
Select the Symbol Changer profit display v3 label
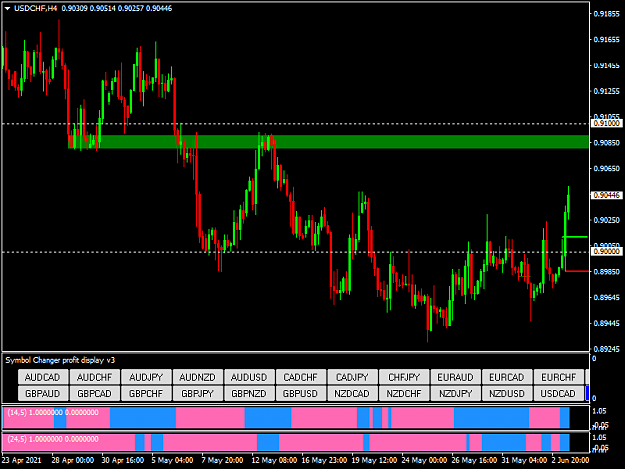(60, 360)
